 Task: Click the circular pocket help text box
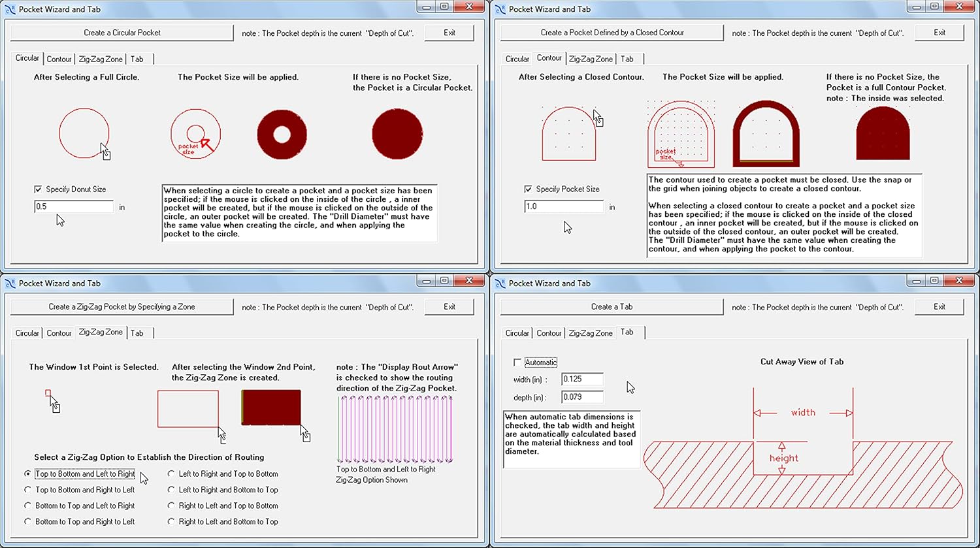coord(299,214)
